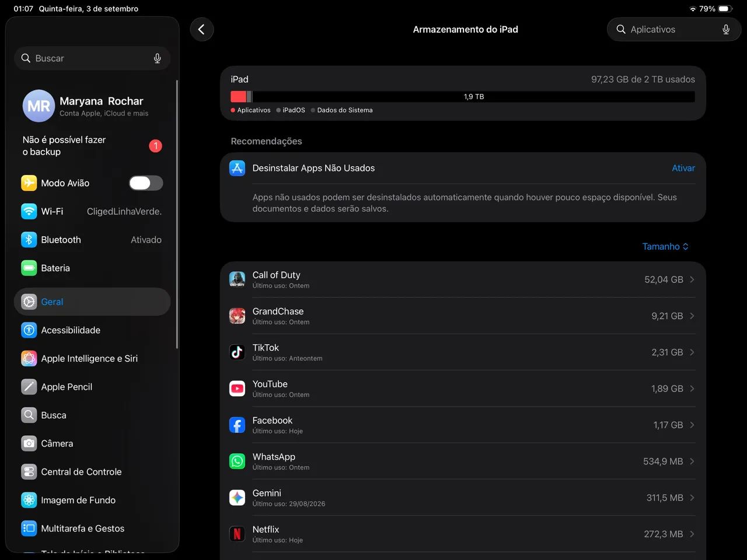This screenshot has height=560, width=747.
Task: Open Central de Controle settings
Action: (x=92, y=471)
